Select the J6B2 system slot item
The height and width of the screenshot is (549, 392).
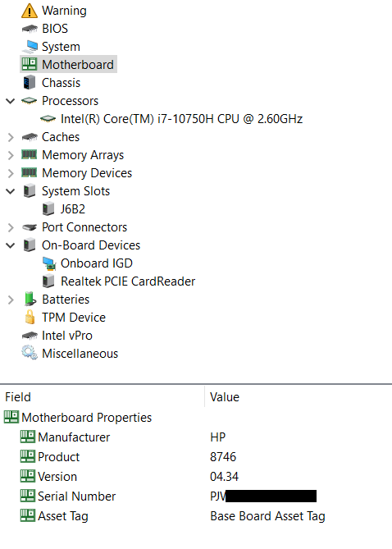point(73,209)
